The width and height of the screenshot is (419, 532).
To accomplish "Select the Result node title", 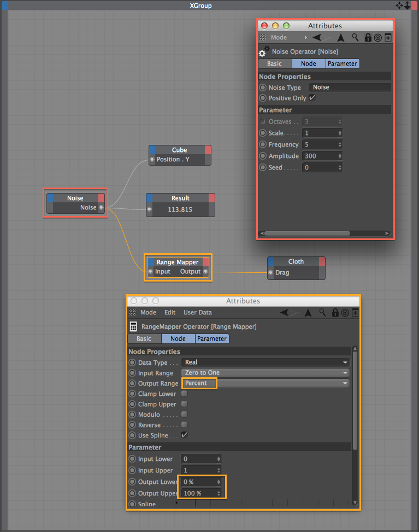I will pos(180,198).
